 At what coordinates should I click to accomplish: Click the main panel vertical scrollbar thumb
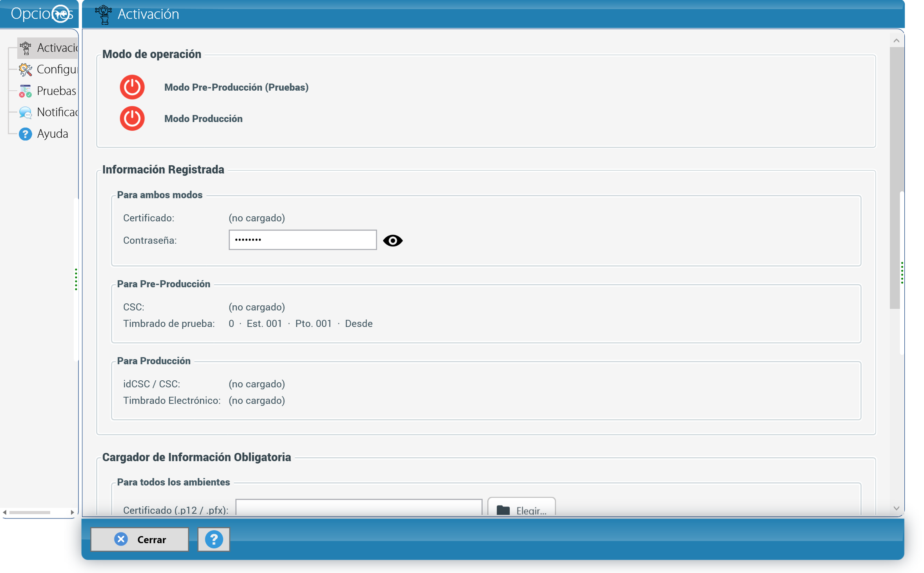click(x=895, y=177)
